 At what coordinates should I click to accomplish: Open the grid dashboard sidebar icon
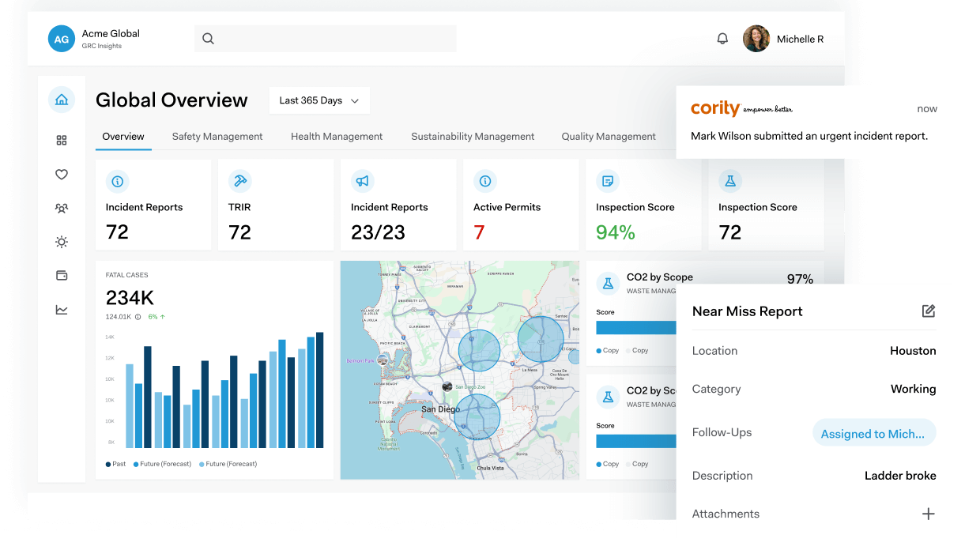(62, 141)
